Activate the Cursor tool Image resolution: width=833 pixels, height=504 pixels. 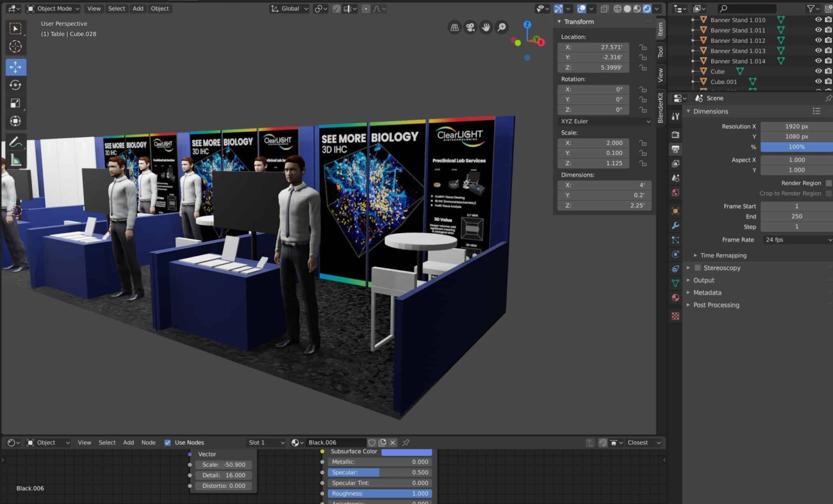[x=15, y=47]
